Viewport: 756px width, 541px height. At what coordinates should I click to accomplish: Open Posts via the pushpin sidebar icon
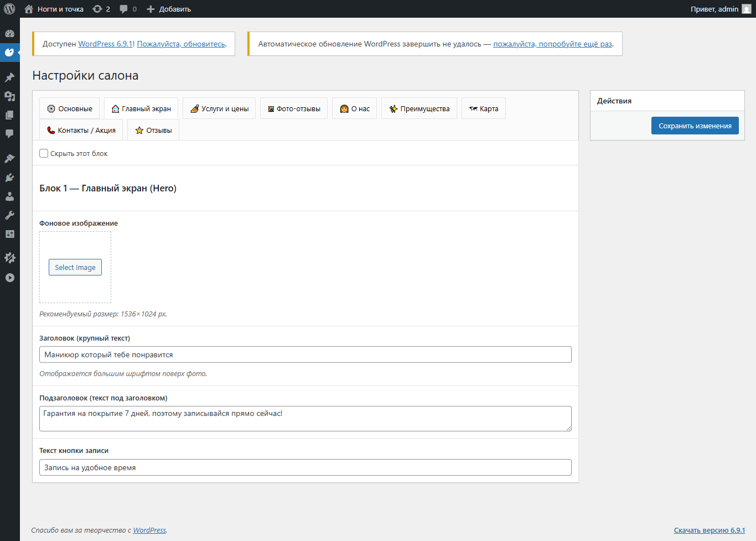coord(9,77)
